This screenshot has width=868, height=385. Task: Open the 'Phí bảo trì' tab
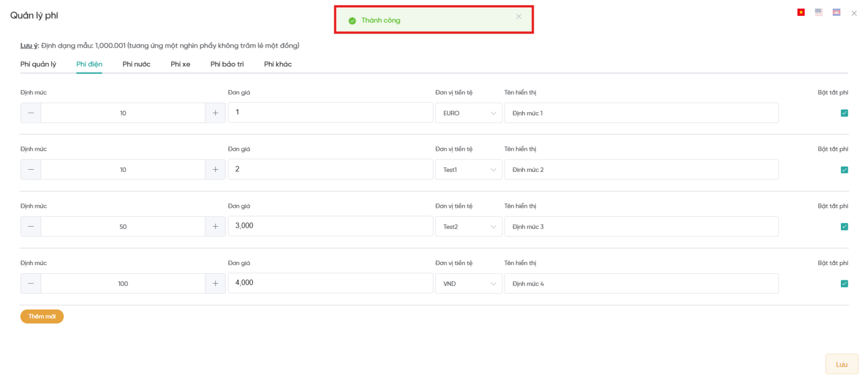coord(227,64)
